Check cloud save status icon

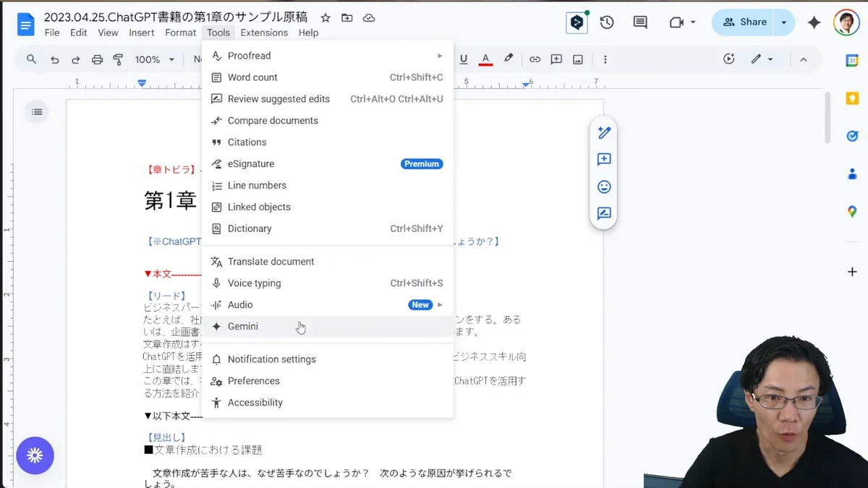369,17
